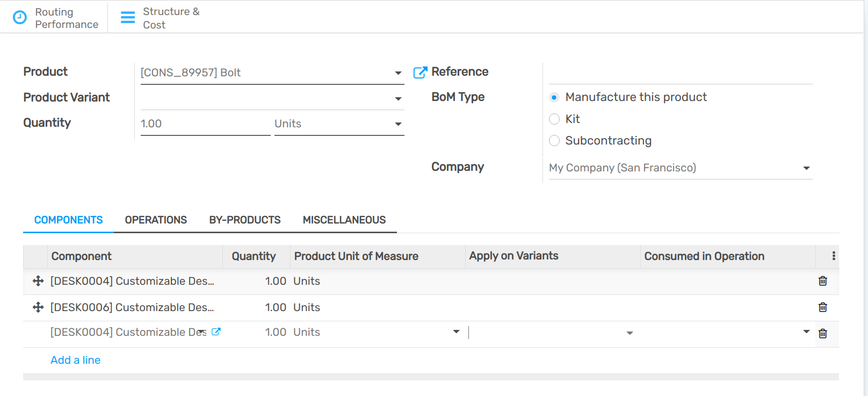Delete the first DESK0004 component row
Screen dimensions: 868x396
822,281
